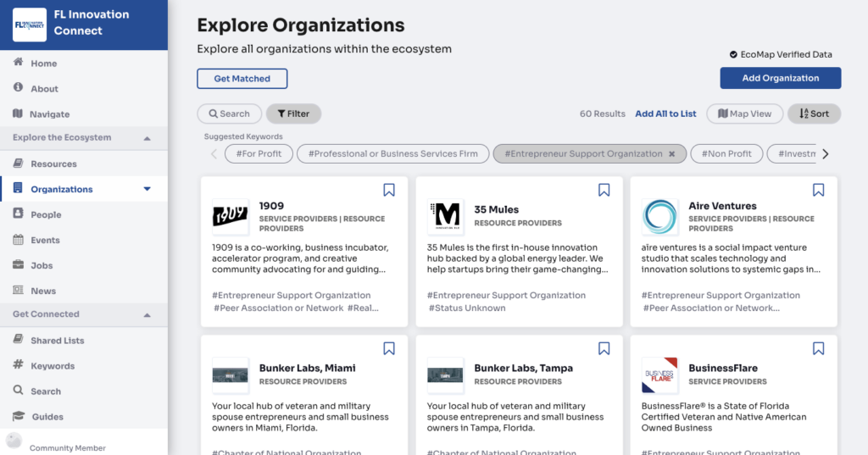Select the #For Profit keyword
Screen dimensions: 868x455
click(x=259, y=154)
